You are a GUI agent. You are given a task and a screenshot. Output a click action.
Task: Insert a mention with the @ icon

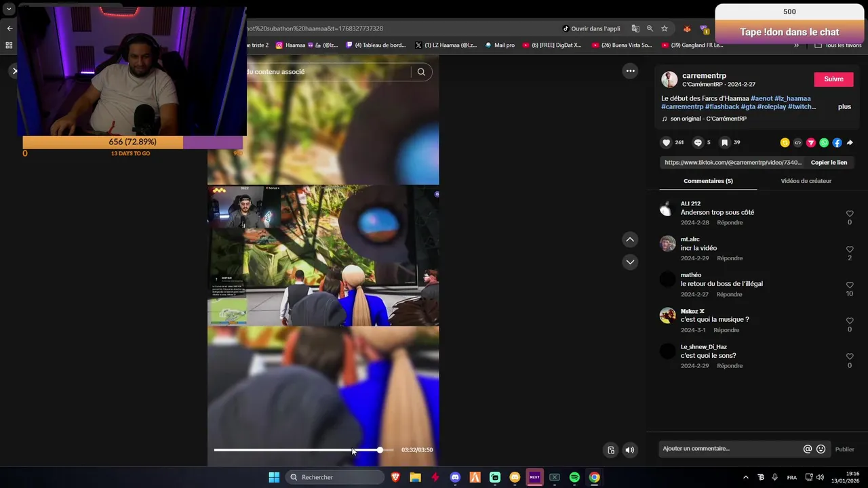pyautogui.click(x=808, y=449)
